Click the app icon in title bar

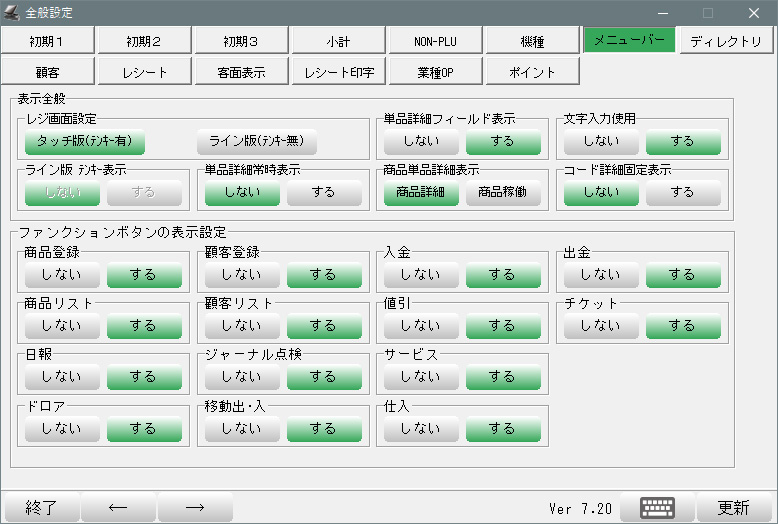coord(12,13)
